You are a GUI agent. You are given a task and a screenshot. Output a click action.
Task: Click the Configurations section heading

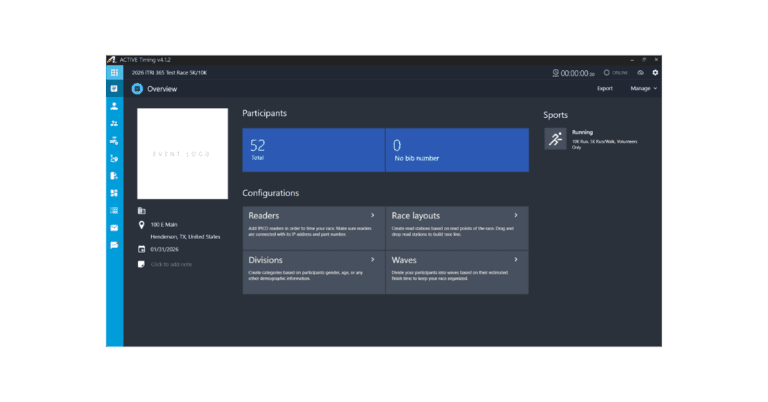[270, 193]
